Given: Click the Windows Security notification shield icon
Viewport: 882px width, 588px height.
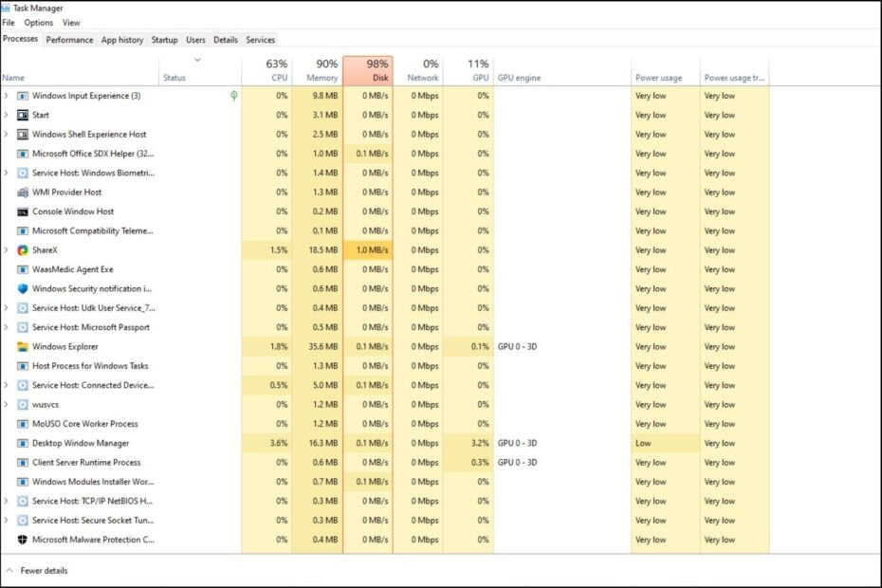Looking at the screenshot, I should [x=22, y=288].
